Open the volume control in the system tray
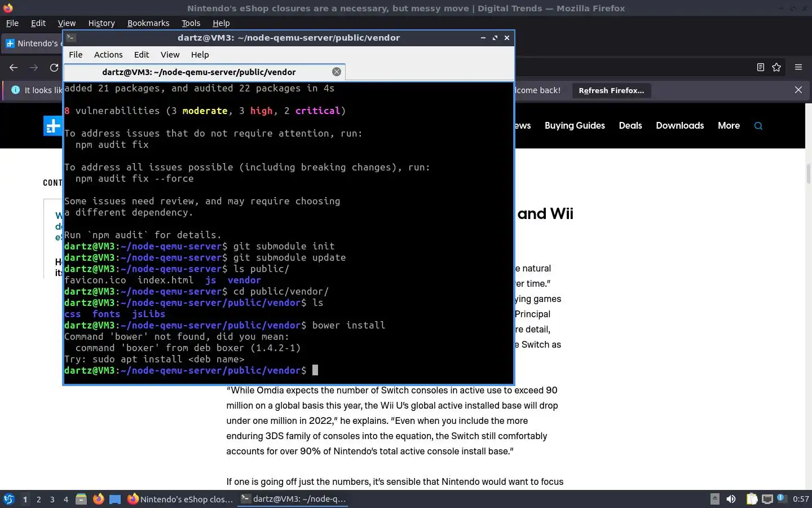Image resolution: width=812 pixels, height=508 pixels. (x=731, y=499)
